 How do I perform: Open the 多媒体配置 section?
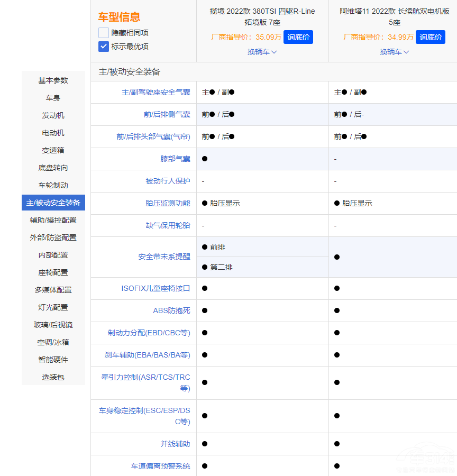point(53,290)
